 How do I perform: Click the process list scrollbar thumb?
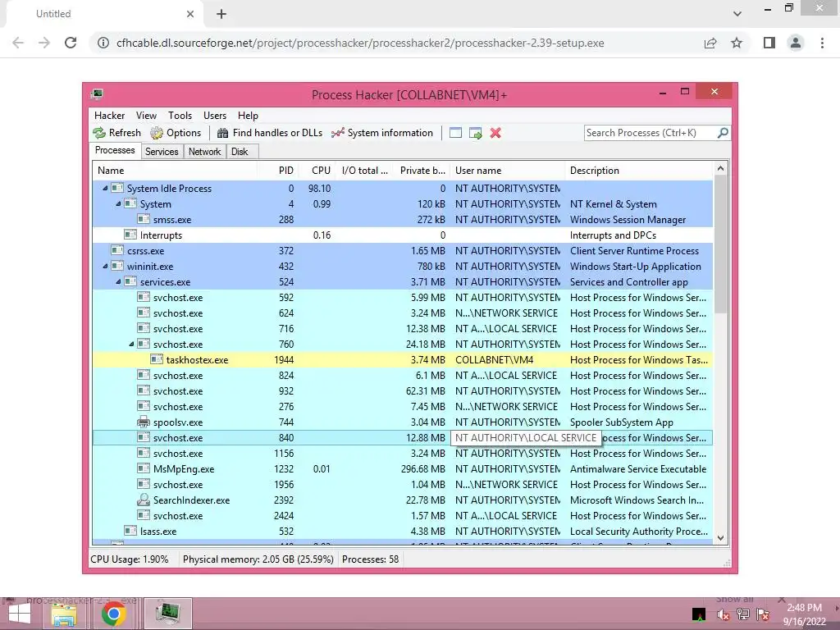(x=720, y=244)
